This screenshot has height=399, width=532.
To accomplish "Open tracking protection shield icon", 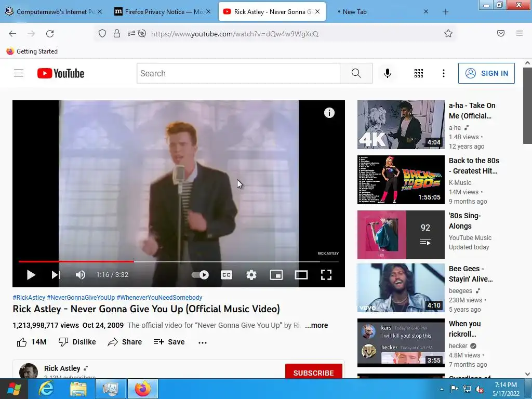I will pos(102,33).
